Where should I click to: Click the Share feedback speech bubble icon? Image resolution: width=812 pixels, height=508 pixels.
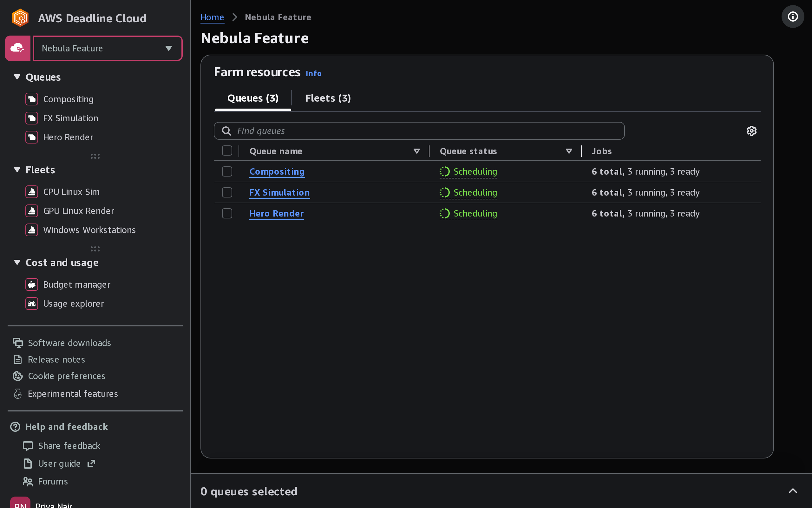click(x=28, y=446)
